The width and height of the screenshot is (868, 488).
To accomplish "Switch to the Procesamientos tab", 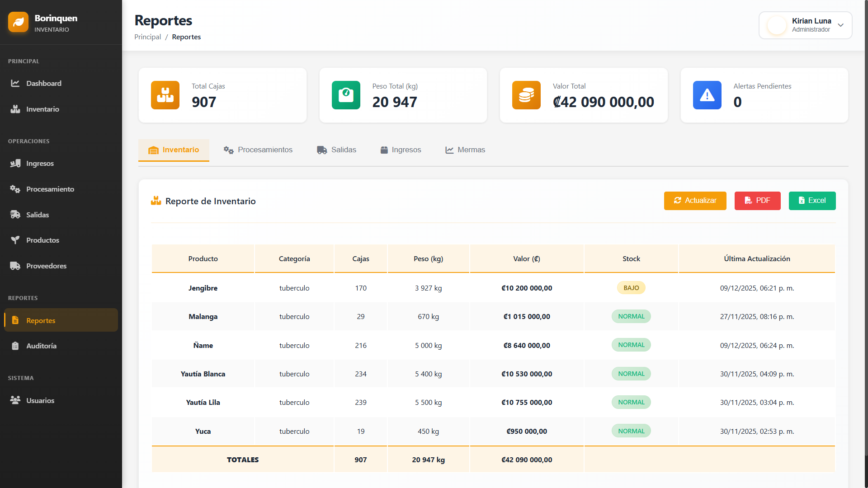I will coord(258,150).
